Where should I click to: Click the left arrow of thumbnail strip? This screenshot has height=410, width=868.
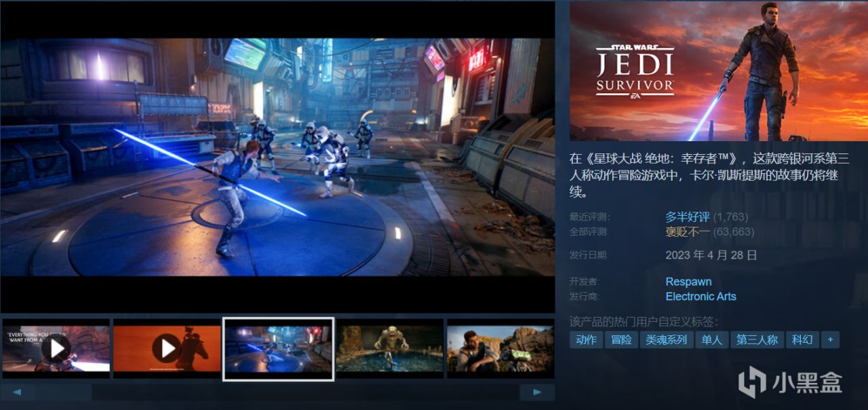[18, 392]
